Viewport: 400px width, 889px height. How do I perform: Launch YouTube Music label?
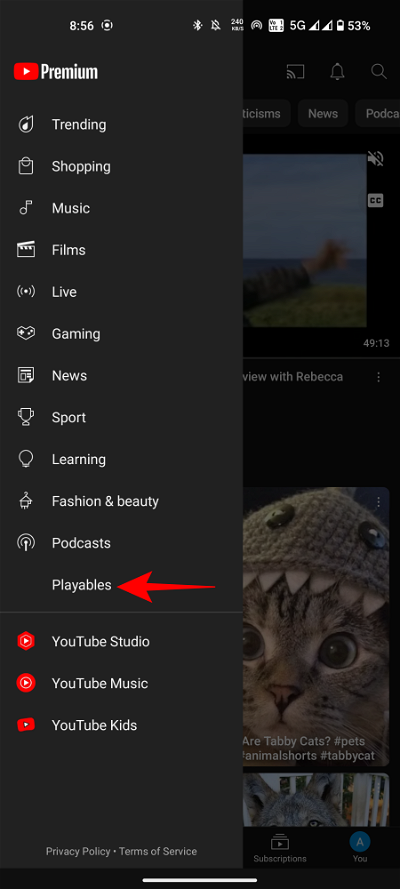pyautogui.click(x=100, y=683)
